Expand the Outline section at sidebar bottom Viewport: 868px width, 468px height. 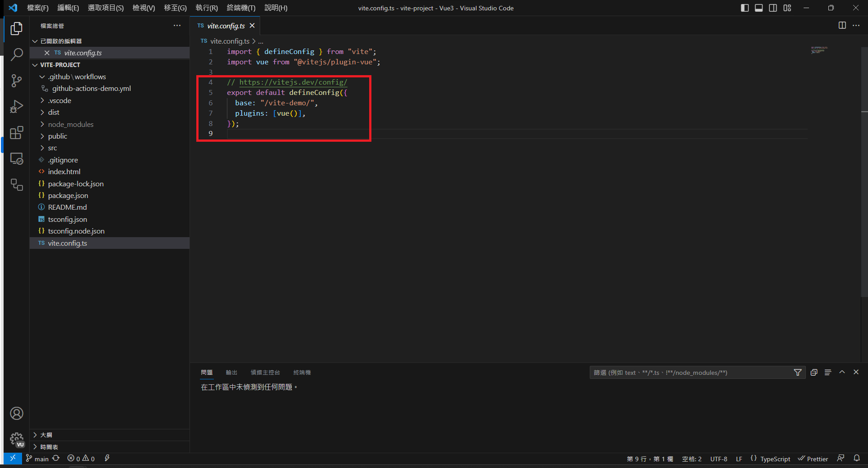[109, 435]
